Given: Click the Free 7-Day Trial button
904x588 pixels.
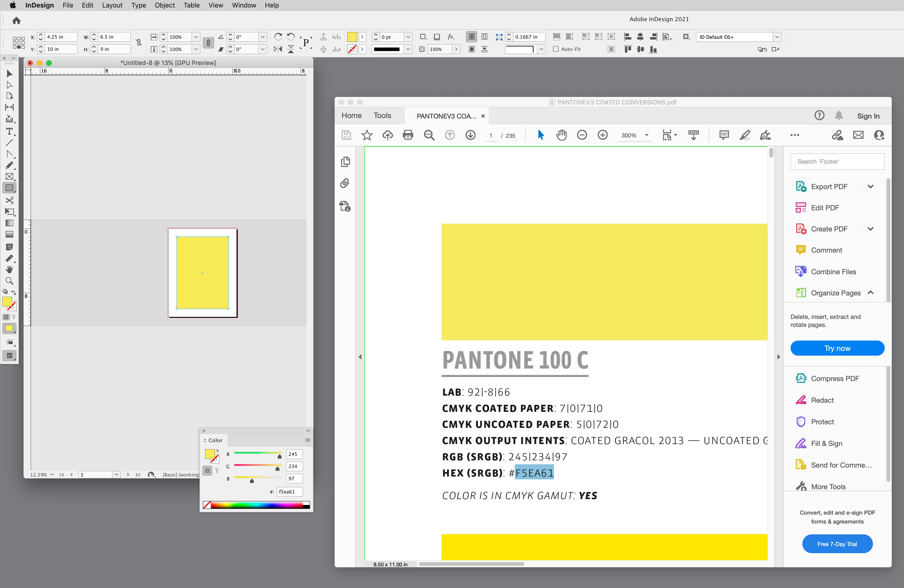Looking at the screenshot, I should (837, 544).
